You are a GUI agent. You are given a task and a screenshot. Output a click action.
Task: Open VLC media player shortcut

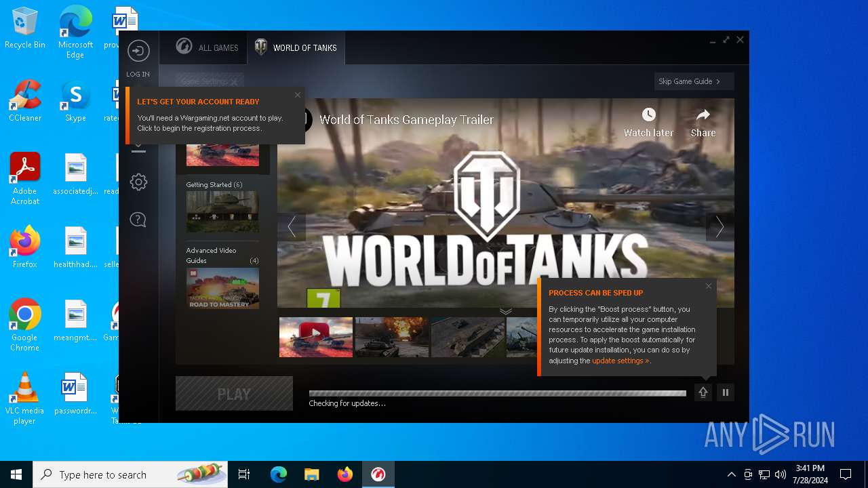25,398
